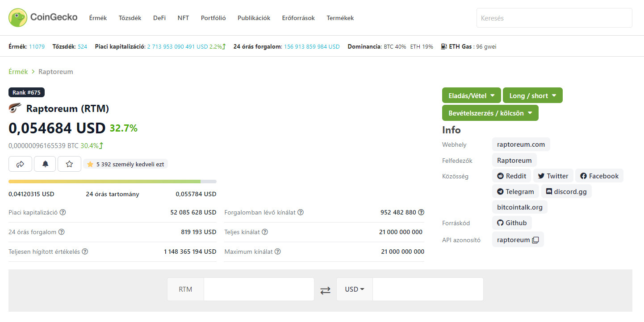The height and width of the screenshot is (322, 644).
Task: Click the help icon beside 952 482 880
Action: click(421, 212)
